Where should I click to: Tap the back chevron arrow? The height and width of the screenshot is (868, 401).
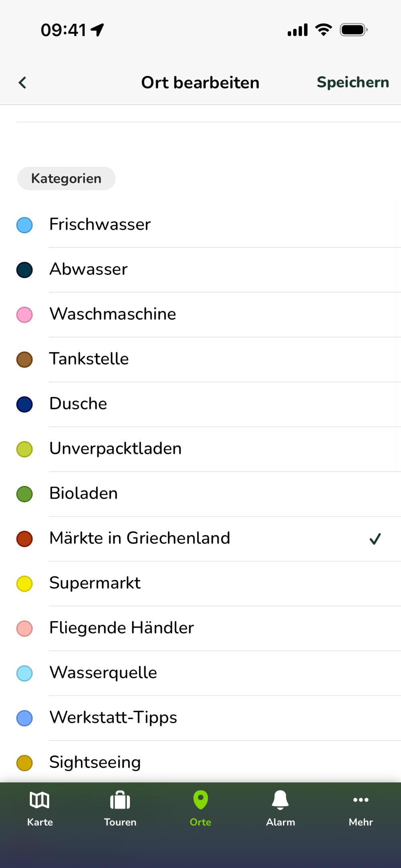23,83
